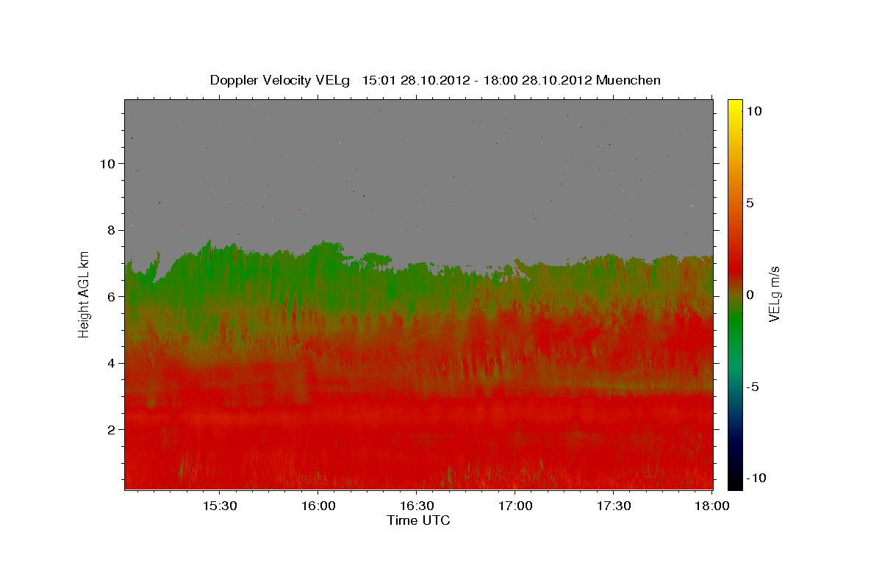Click the 'Time UTC' axis label

point(418,520)
